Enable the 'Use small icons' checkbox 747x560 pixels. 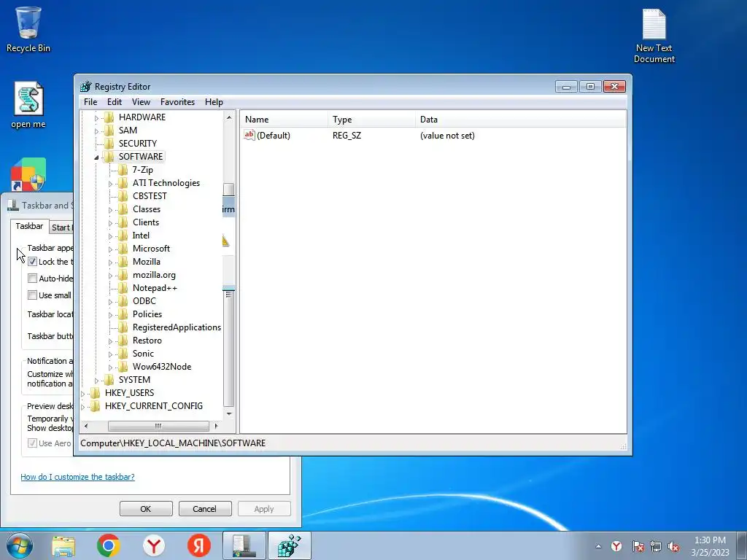pos(32,295)
